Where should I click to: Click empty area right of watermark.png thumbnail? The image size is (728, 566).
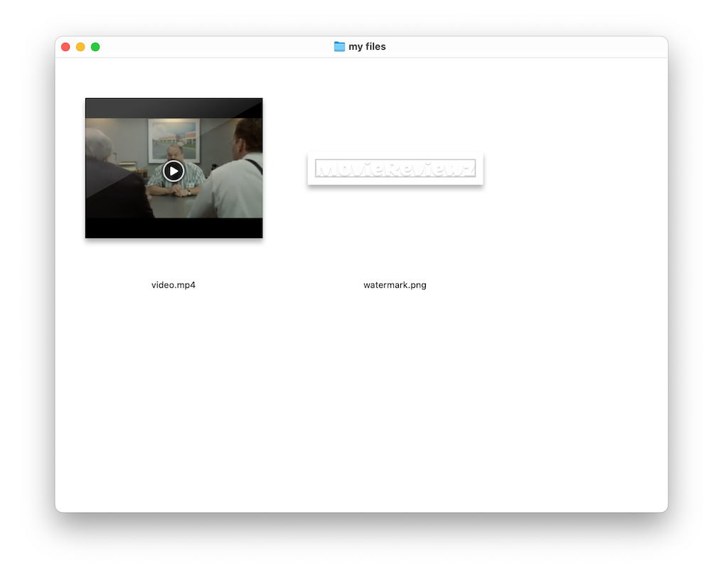[x=569, y=171]
